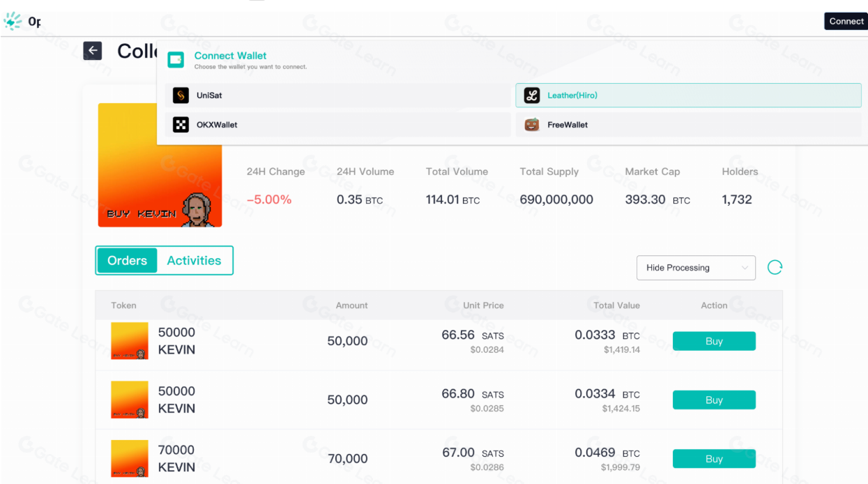Buy the 70,000 KEVIN order
The height and width of the screenshot is (484, 868).
pos(713,459)
